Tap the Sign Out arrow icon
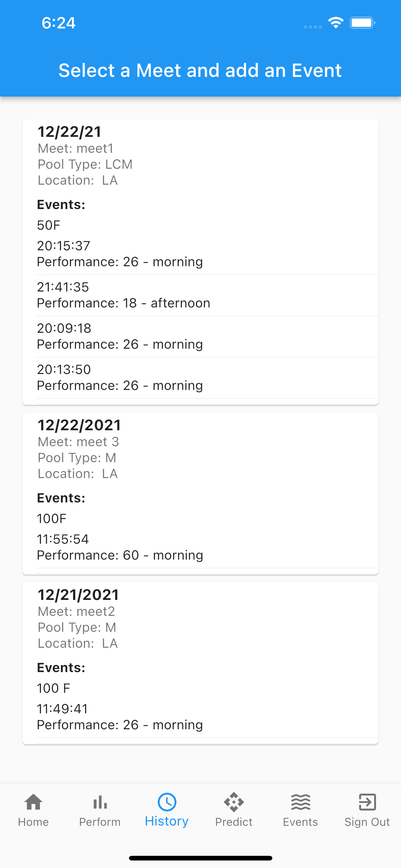The width and height of the screenshot is (401, 868). pyautogui.click(x=367, y=802)
